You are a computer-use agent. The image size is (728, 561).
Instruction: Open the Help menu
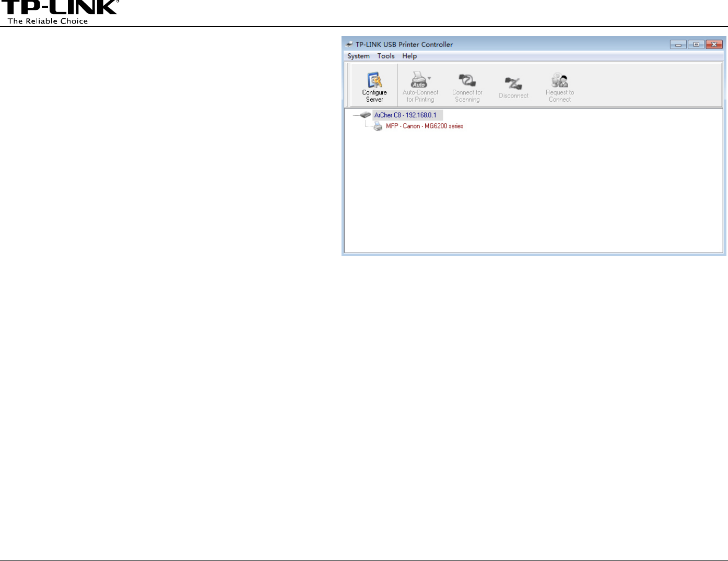tap(409, 56)
